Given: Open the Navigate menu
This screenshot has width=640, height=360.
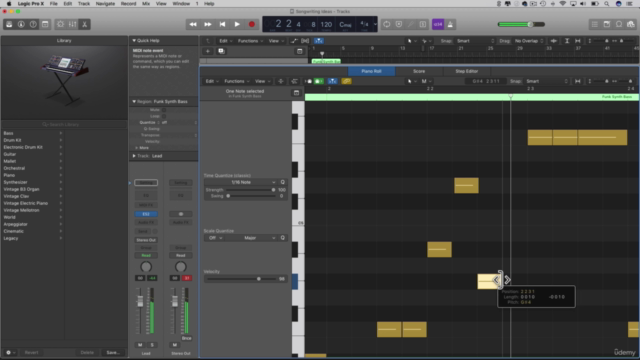Looking at the screenshot, I should [x=105, y=4].
